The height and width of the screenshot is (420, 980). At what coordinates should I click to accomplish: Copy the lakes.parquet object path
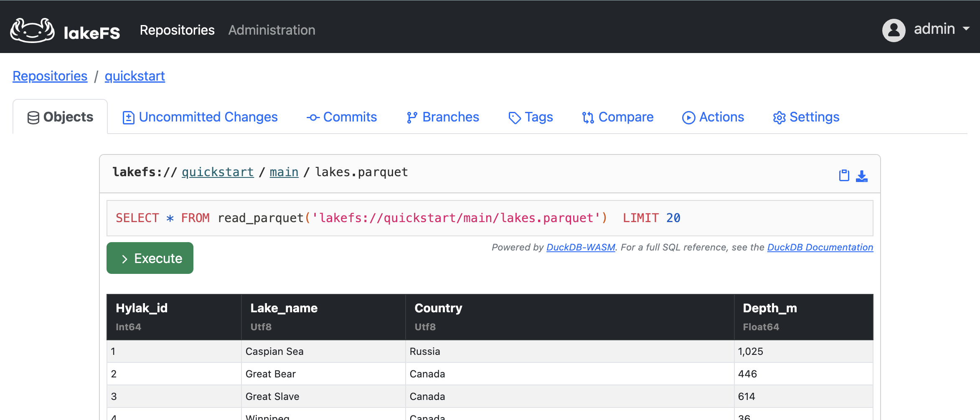click(843, 175)
